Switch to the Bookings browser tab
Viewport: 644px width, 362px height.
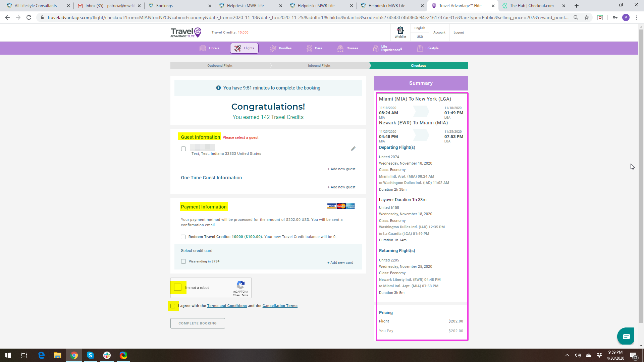pyautogui.click(x=164, y=6)
